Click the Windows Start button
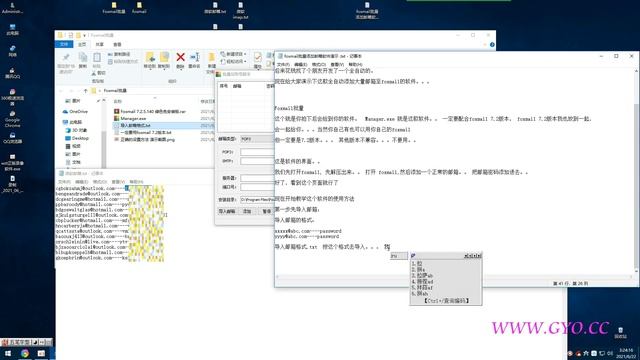 pos(7,353)
